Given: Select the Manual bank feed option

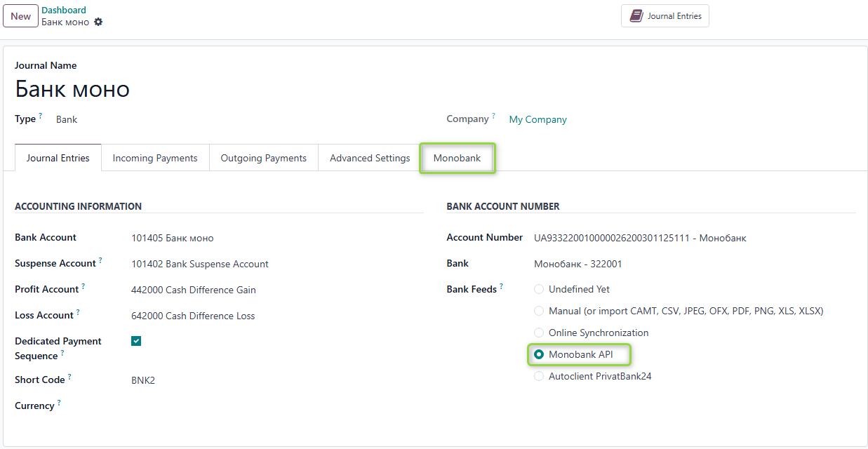Looking at the screenshot, I should pyautogui.click(x=538, y=311).
